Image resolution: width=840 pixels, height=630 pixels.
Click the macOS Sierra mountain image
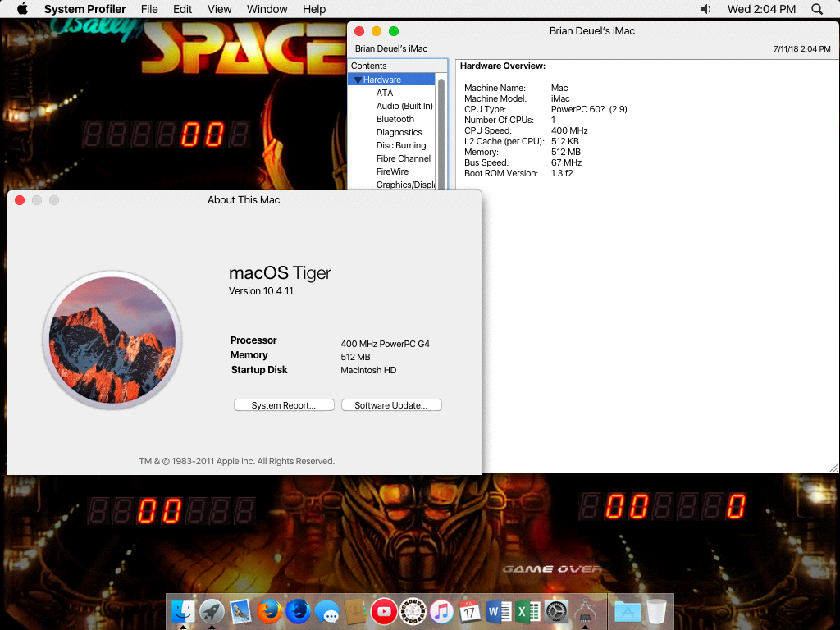pos(112,340)
